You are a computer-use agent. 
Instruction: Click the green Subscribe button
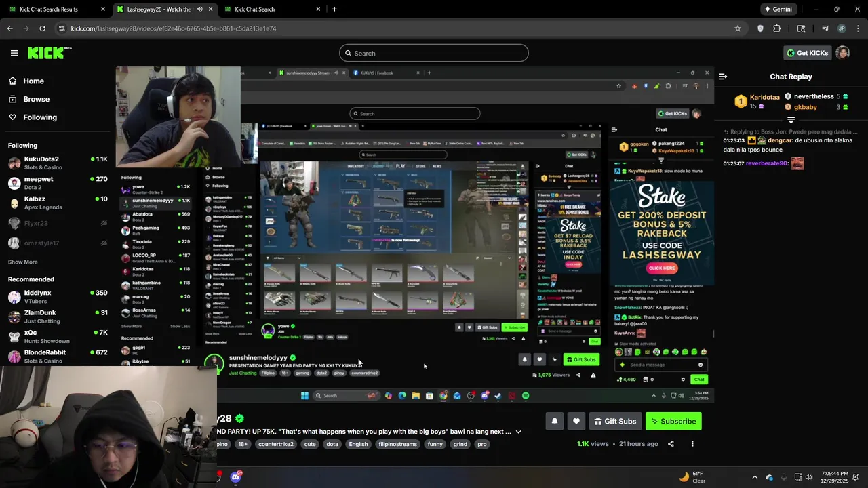673,421
